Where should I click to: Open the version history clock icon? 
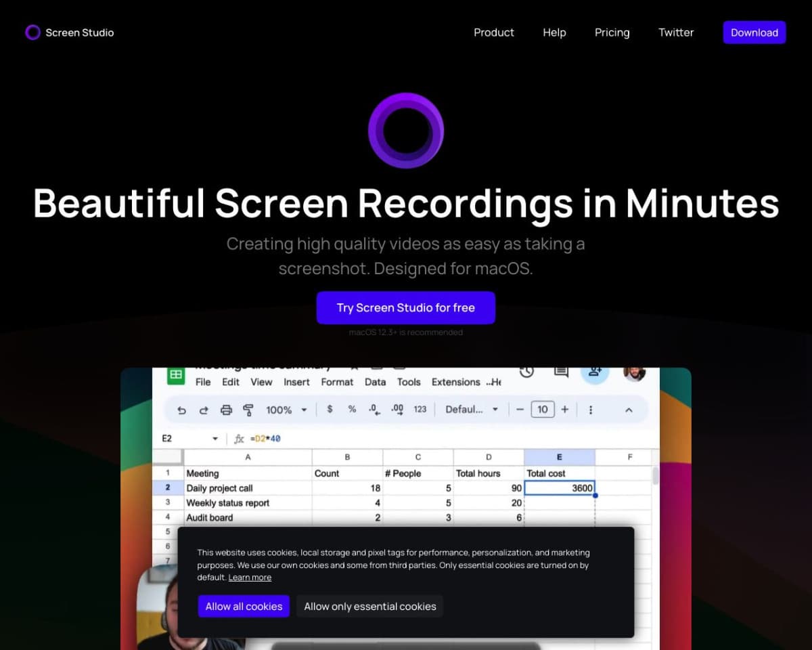tap(527, 372)
